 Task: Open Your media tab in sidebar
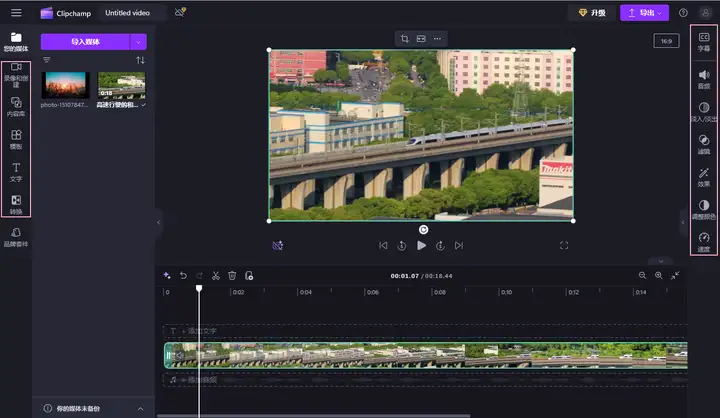click(x=16, y=42)
